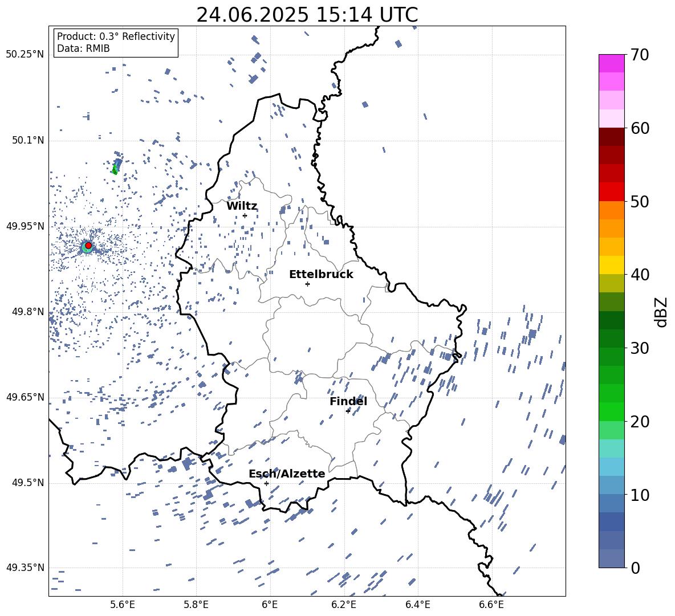Screen dimensions: 675x616
Task: Click the 49.5°N latitude label
Action: (27, 483)
